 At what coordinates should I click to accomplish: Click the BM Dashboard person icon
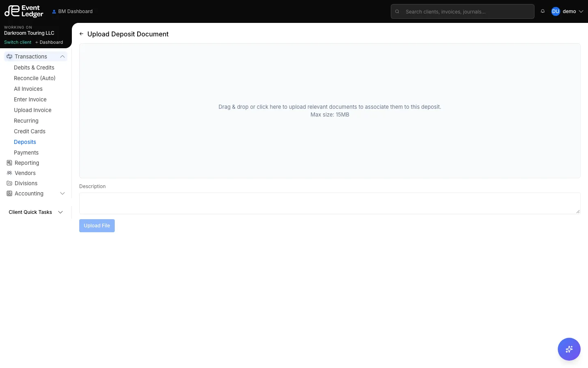point(54,11)
